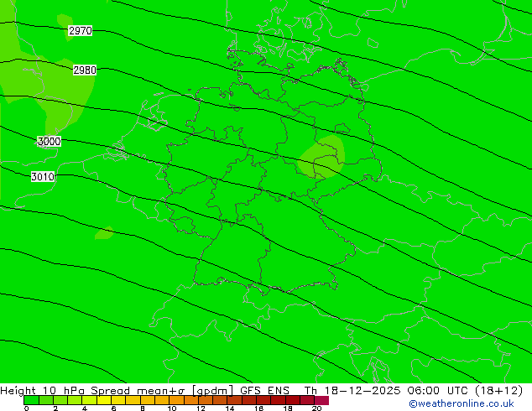The height and width of the screenshot is (411, 532).
Task: Click the legend swatch starting at 0
Action: 31,400
